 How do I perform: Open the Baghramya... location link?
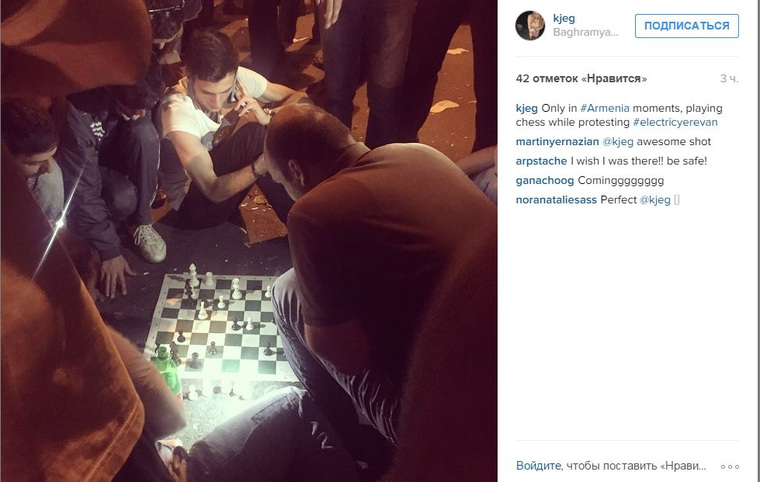pyautogui.click(x=586, y=32)
